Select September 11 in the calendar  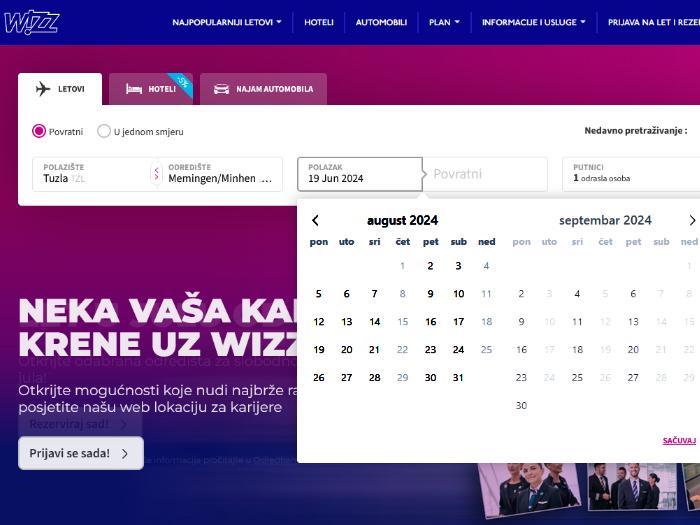[x=577, y=322]
